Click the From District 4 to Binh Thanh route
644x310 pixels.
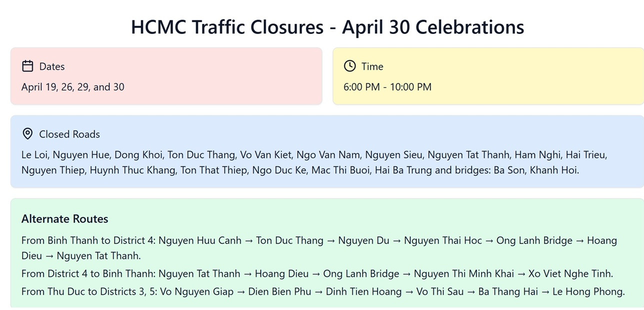(88, 273)
